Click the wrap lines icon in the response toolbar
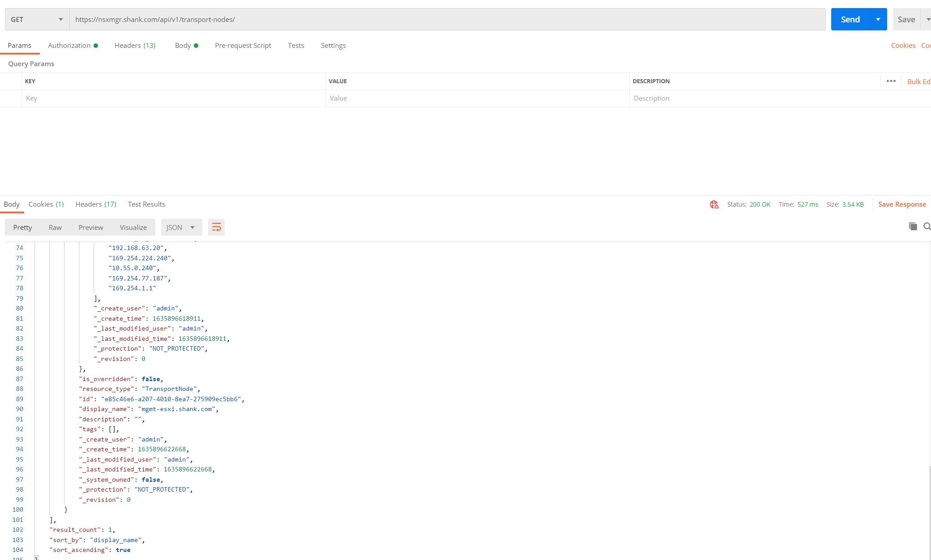 point(216,227)
